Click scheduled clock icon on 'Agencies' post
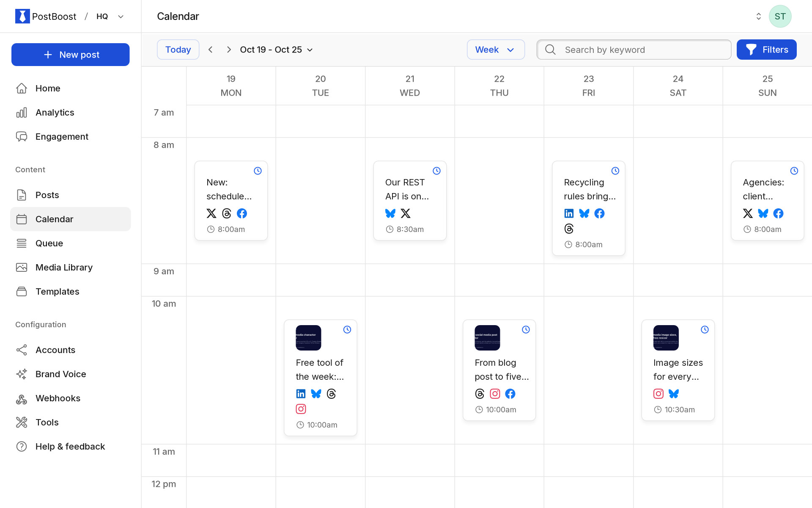The height and width of the screenshot is (508, 812). 794,171
